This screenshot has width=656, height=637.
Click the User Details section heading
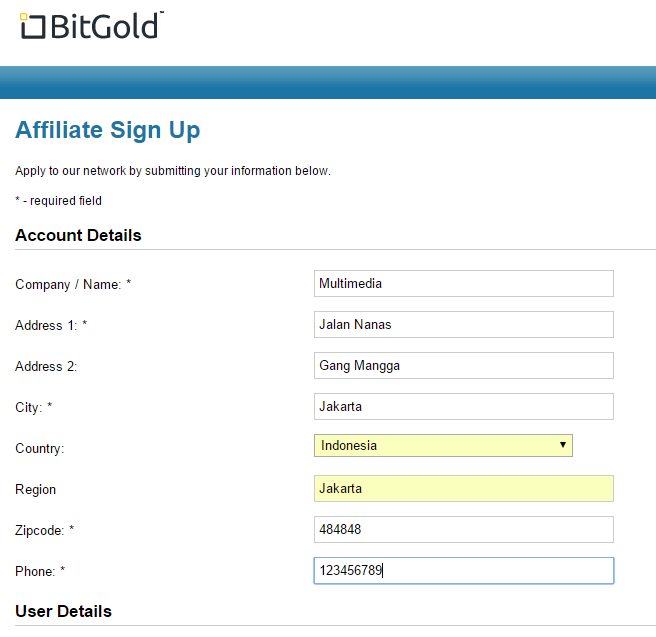click(x=63, y=611)
